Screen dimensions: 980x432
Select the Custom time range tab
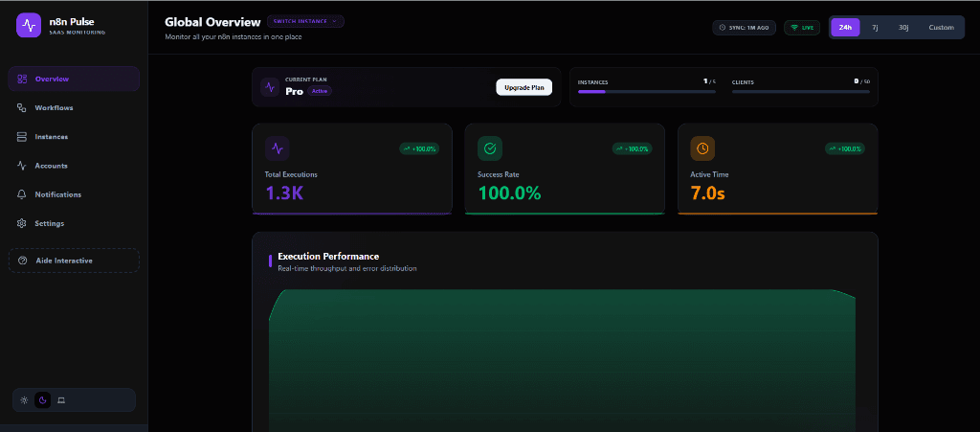click(x=942, y=28)
